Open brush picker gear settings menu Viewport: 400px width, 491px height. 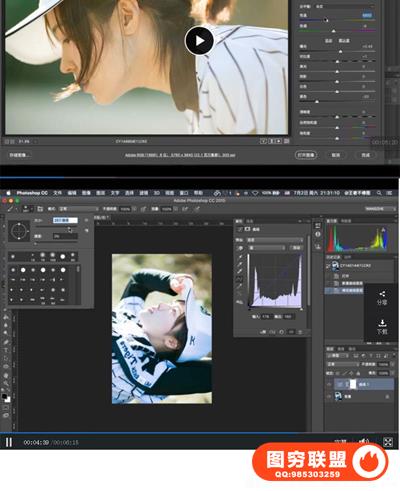point(86,220)
